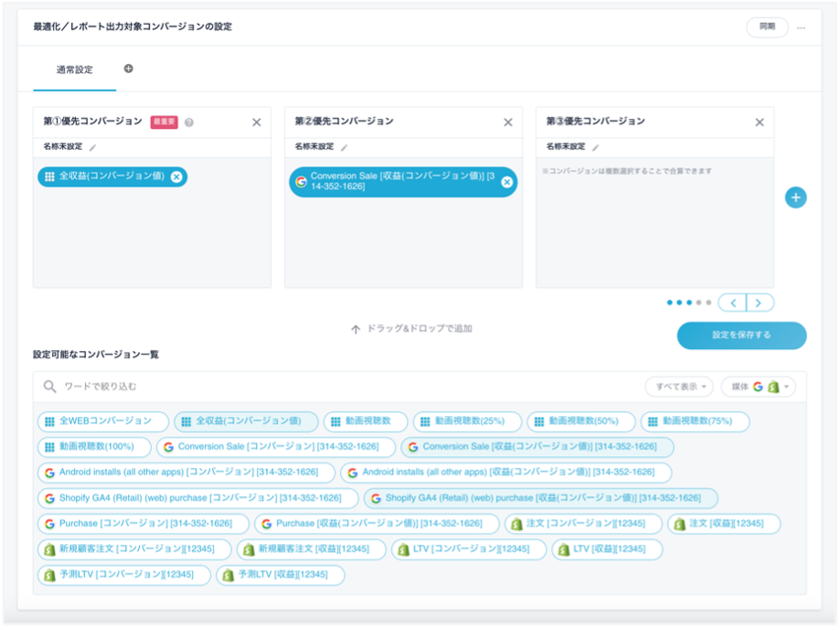Click the 設定可能なコンバージョン一覧 heading
Viewport: 840px width, 628px height.
(x=96, y=355)
